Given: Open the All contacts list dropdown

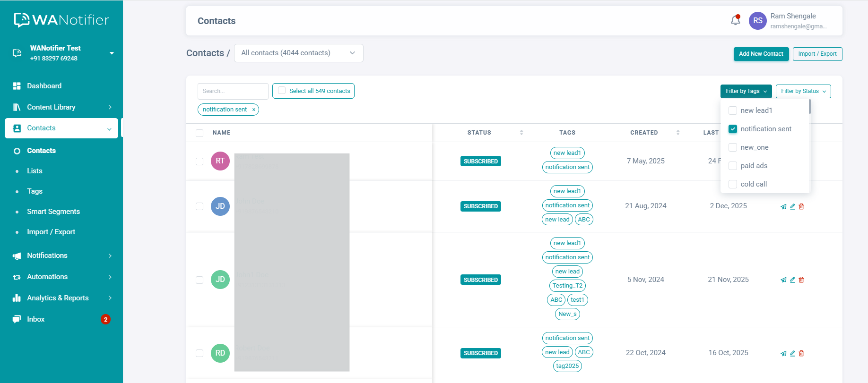Looking at the screenshot, I should click(298, 53).
